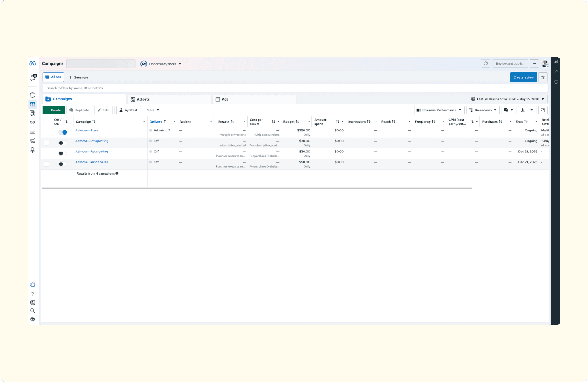588x382 pixels.
Task: Open the AdMove - Scale campaign link
Action: (x=87, y=131)
